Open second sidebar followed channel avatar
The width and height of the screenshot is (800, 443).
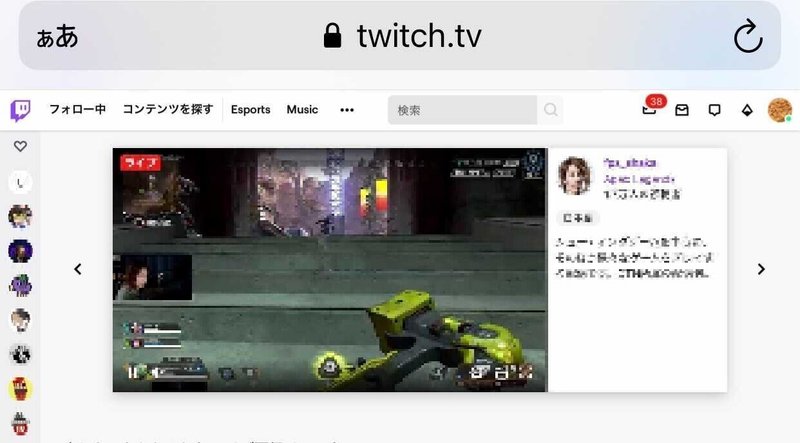(20, 217)
